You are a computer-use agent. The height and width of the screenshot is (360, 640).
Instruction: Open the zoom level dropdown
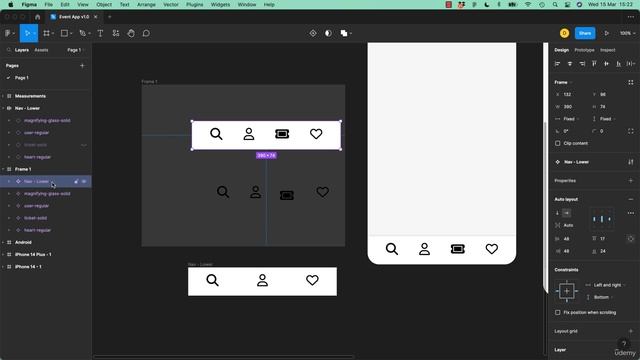627,33
